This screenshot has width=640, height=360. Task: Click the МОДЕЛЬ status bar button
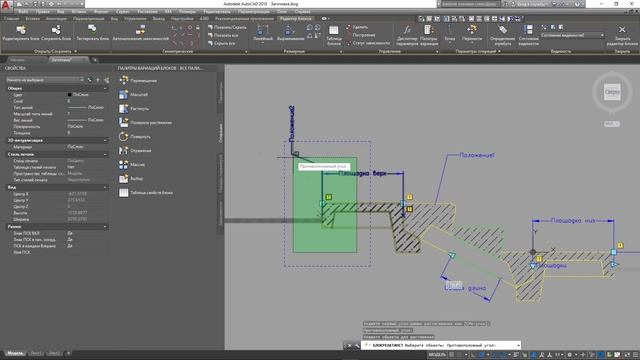point(437,355)
